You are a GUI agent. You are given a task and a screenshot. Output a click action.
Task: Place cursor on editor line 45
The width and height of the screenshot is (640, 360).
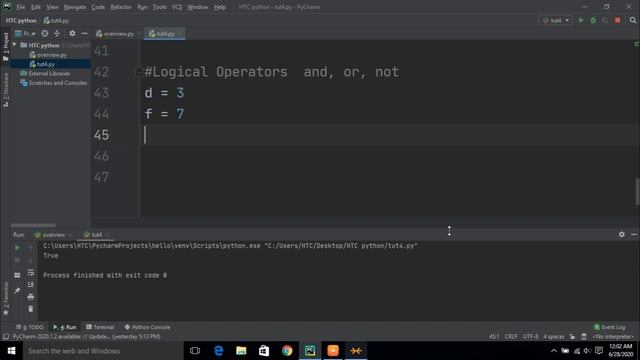click(390, 135)
